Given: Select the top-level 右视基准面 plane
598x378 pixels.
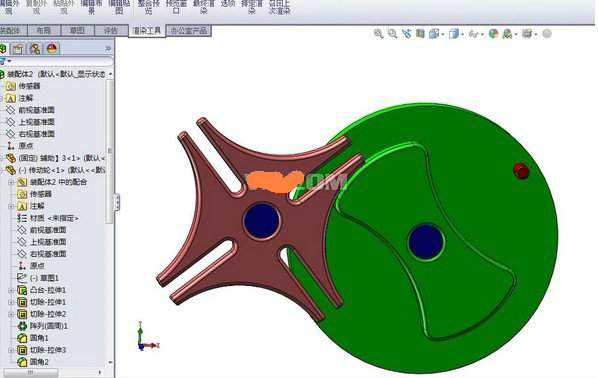Looking at the screenshot, I should click(37, 134).
